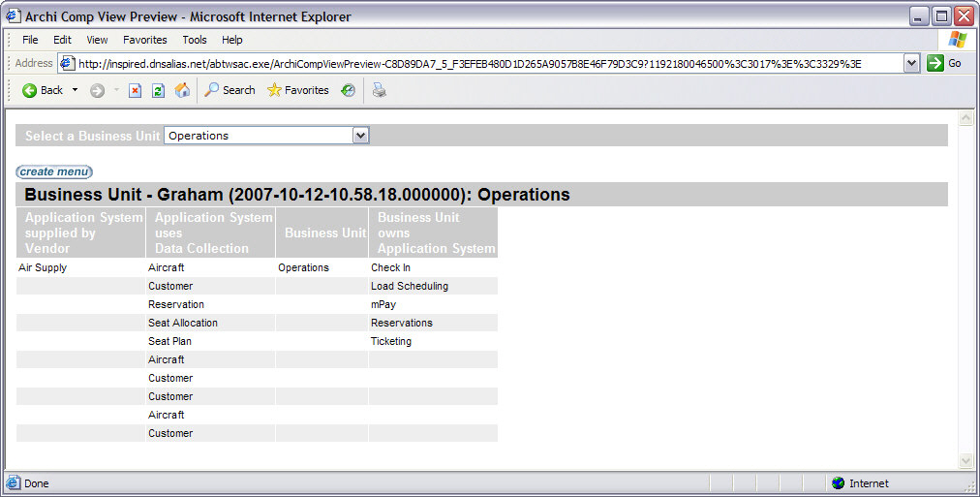Open the Tools menu
980x497 pixels.
pyautogui.click(x=195, y=40)
